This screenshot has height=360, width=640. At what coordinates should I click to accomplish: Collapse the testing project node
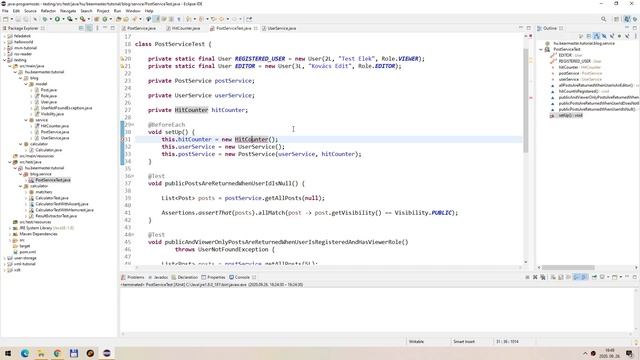pyautogui.click(x=4, y=60)
